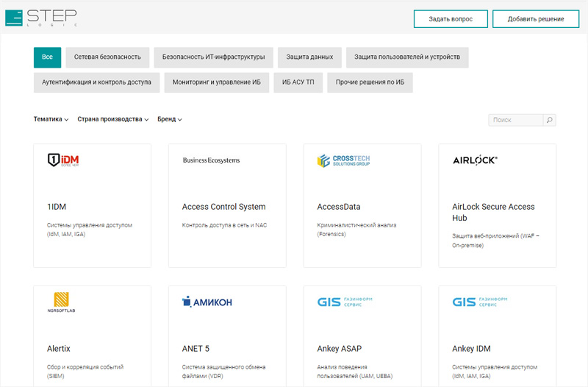
Task: Click GIS logo on Ankey IDM card
Action: click(480, 302)
